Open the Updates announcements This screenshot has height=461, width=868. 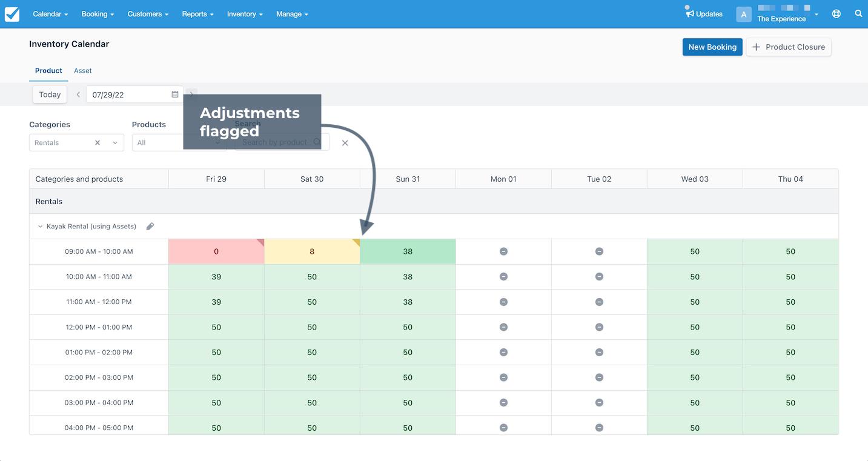tap(704, 14)
